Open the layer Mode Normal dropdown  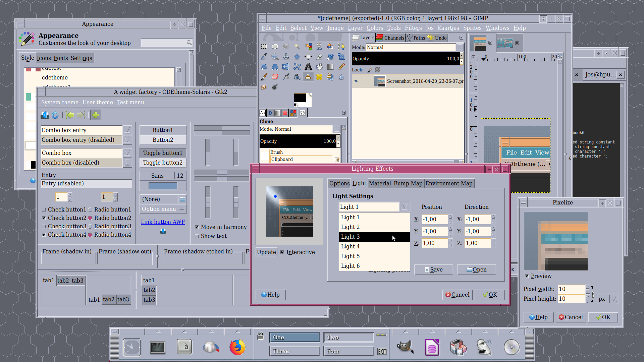point(460,47)
